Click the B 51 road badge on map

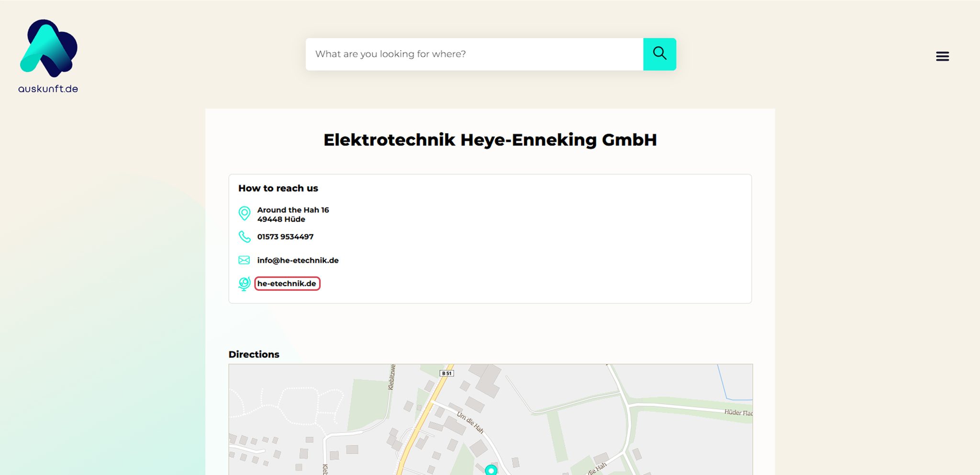point(446,373)
